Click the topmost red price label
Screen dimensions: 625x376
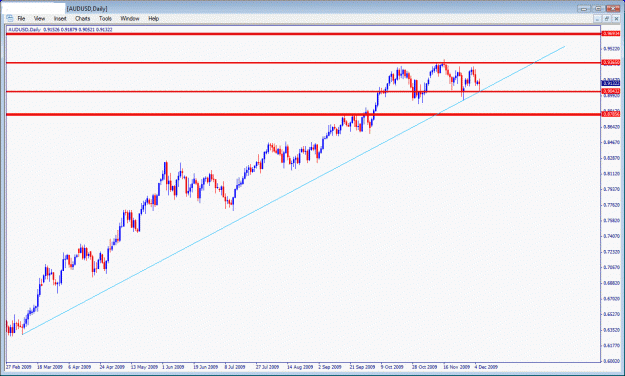pos(611,34)
